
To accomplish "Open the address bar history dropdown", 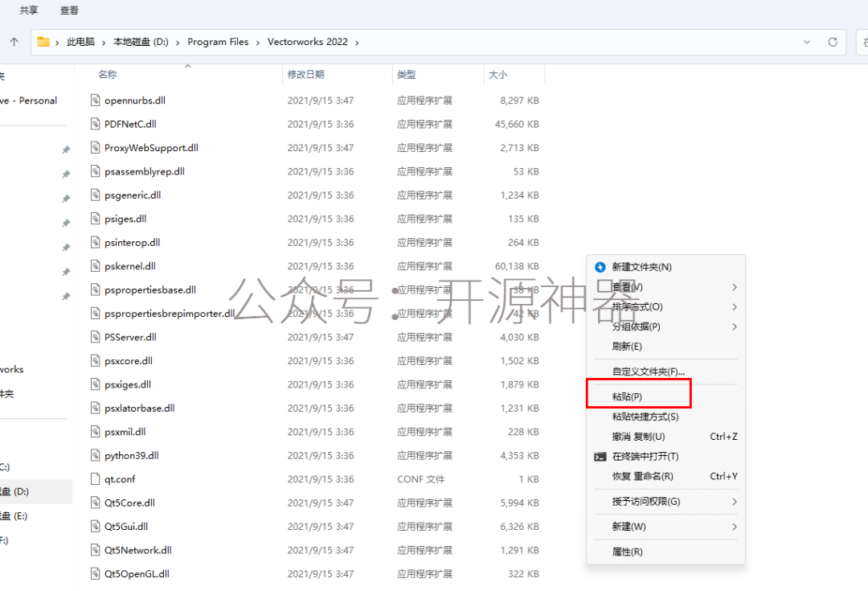I will point(807,42).
